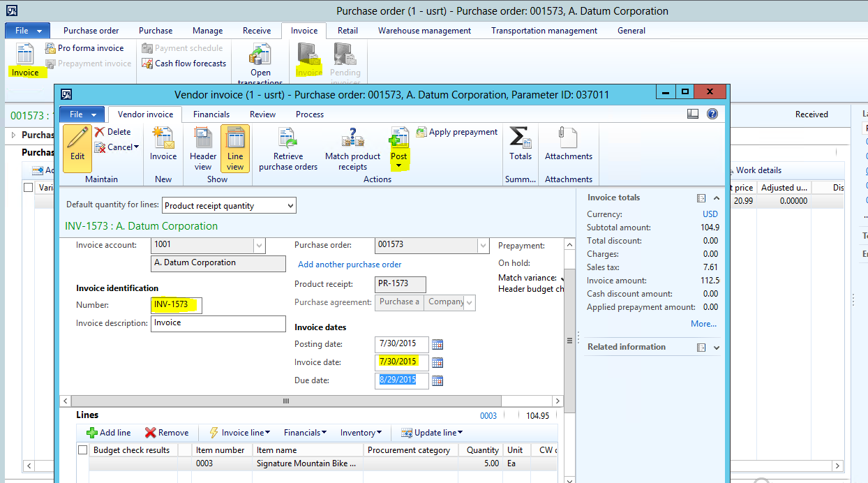868x483 pixels.
Task: Click Cash flow forecasts
Action: [x=184, y=64]
